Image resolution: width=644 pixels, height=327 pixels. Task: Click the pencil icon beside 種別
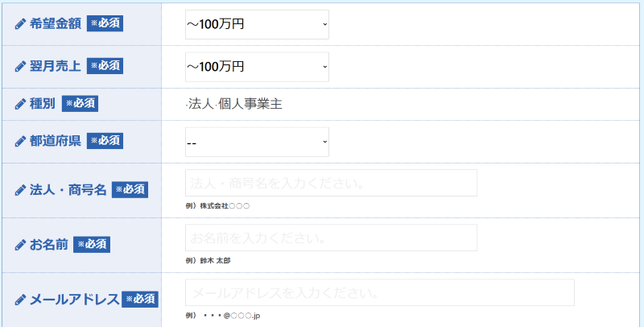(21, 104)
